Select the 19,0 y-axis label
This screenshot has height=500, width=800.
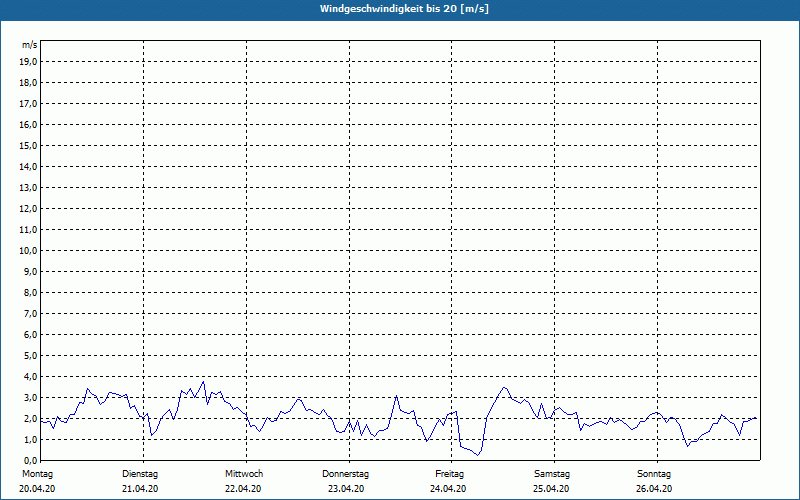pos(29,62)
